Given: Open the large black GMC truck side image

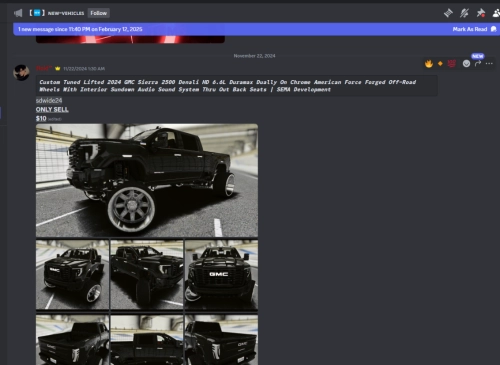Looking at the screenshot, I should (147, 180).
